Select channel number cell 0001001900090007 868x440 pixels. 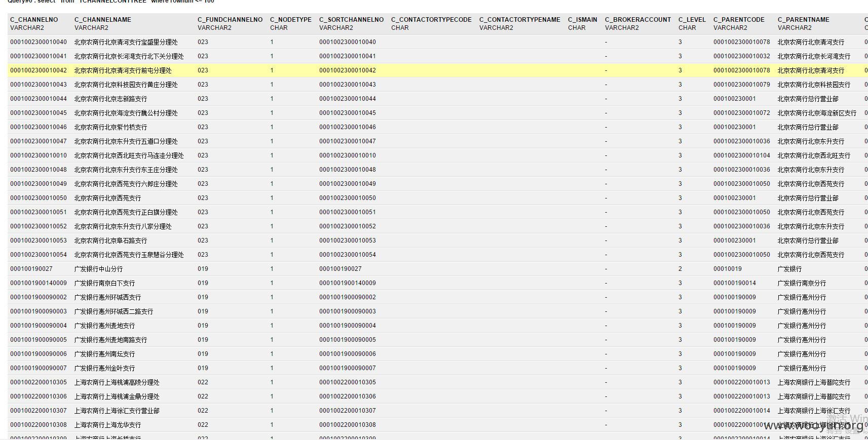point(39,368)
